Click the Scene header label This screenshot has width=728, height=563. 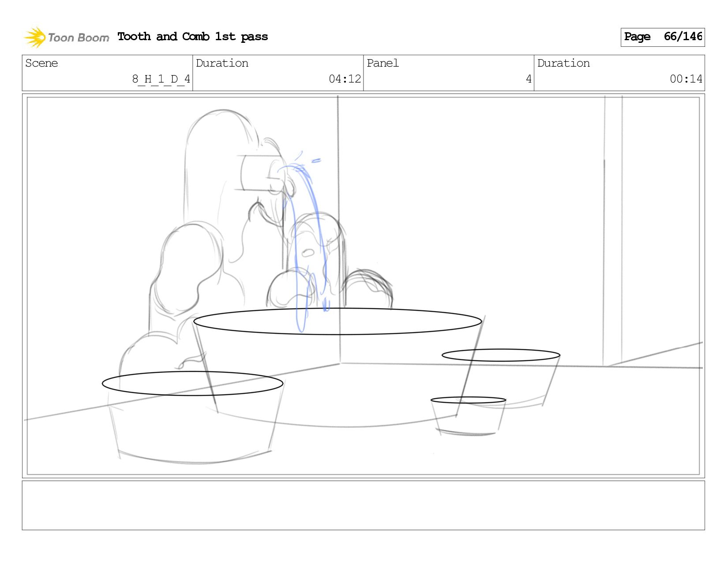[41, 63]
